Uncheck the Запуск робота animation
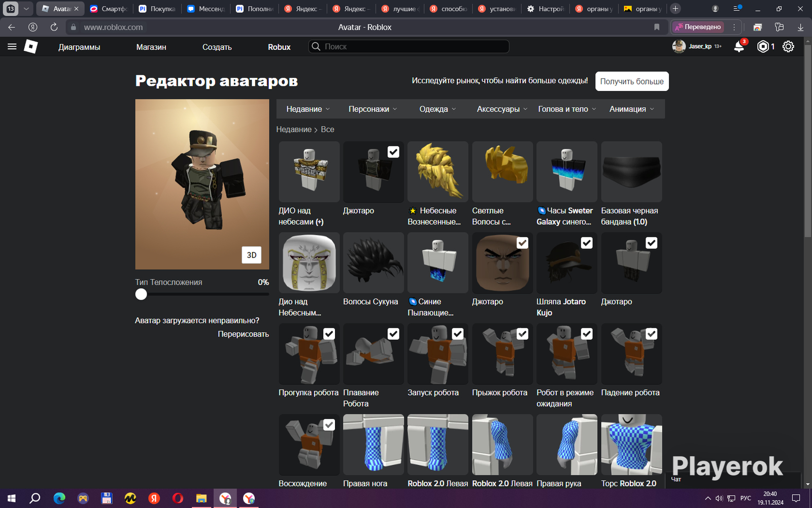The height and width of the screenshot is (508, 812). pos(458,334)
